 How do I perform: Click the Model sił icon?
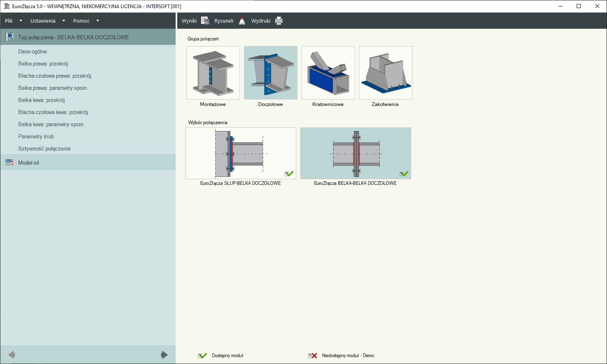pyautogui.click(x=9, y=163)
